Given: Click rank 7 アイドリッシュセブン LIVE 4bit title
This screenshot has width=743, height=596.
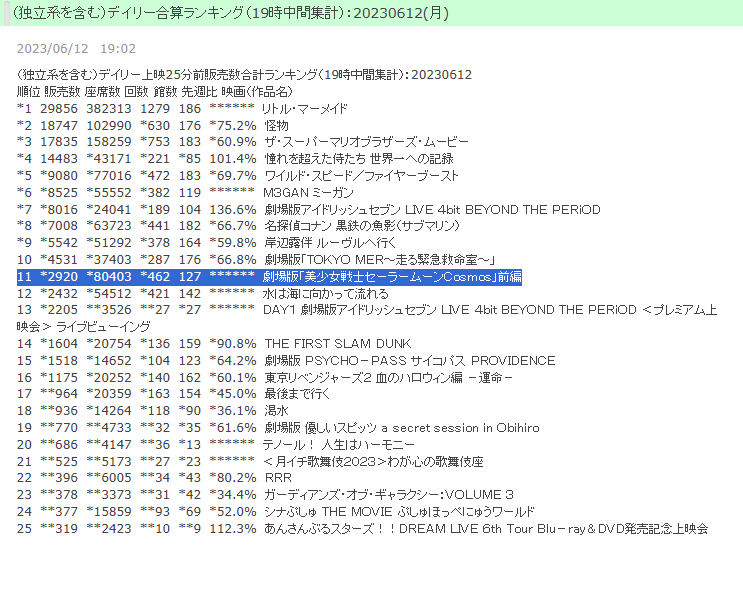Looking at the screenshot, I should click(x=433, y=209).
